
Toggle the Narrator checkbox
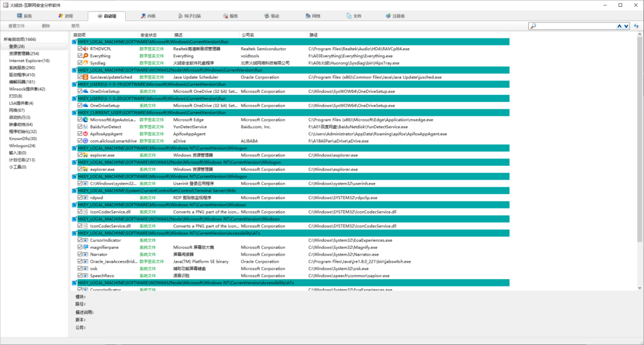80,255
